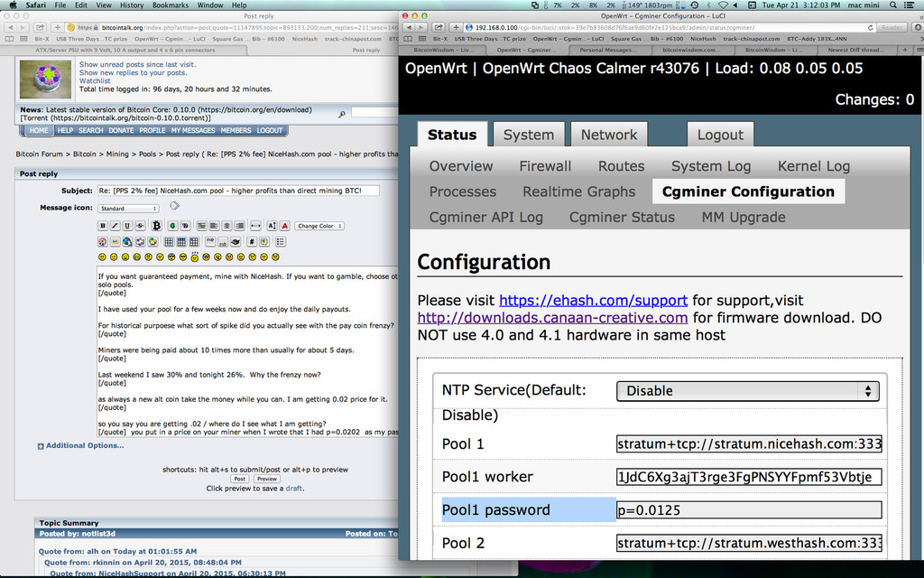Viewport: 924px width, 578px height.
Task: Apply bold formatting in the post editor
Action: pyautogui.click(x=103, y=226)
